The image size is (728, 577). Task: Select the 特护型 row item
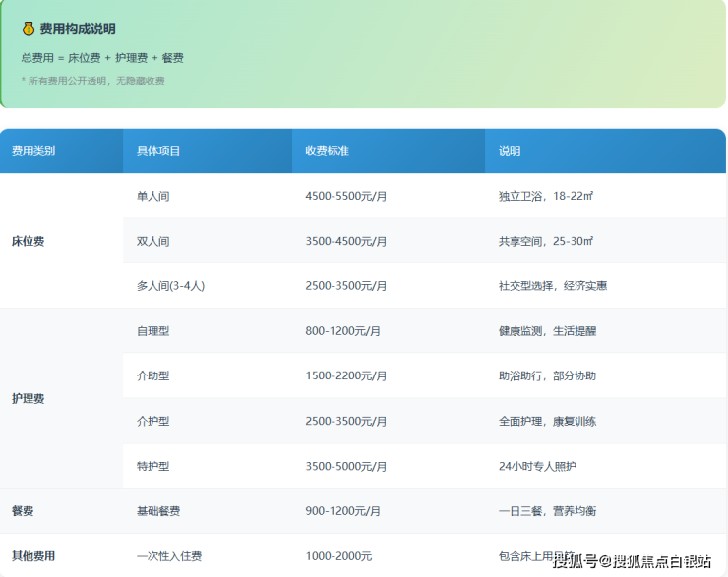click(x=153, y=466)
